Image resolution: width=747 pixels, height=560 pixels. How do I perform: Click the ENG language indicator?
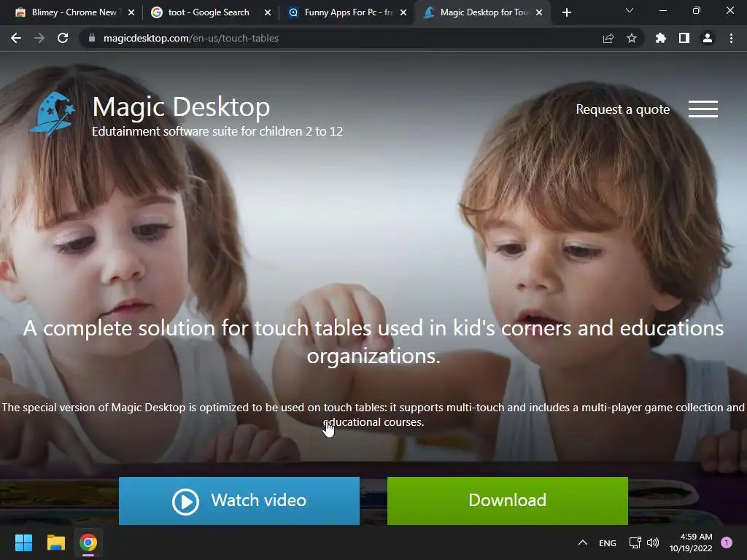click(x=608, y=542)
